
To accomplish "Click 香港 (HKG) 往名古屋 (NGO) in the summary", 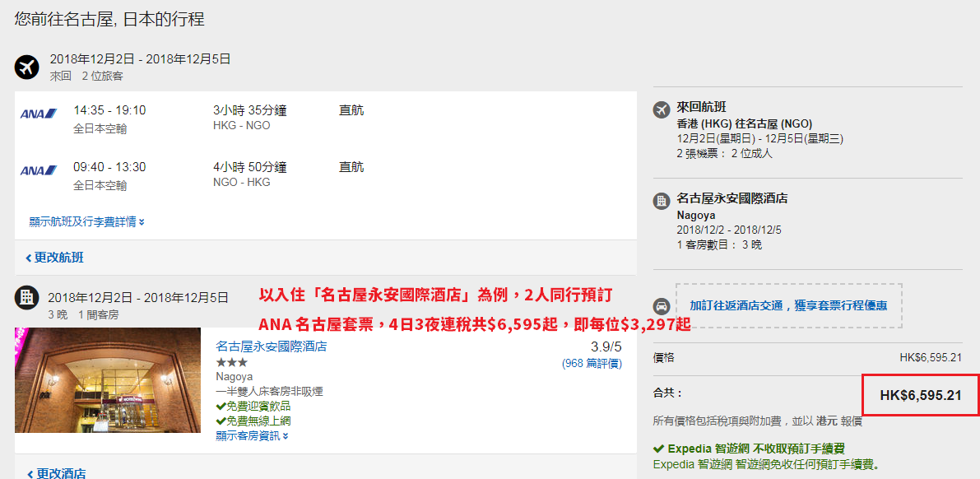I will [745, 123].
